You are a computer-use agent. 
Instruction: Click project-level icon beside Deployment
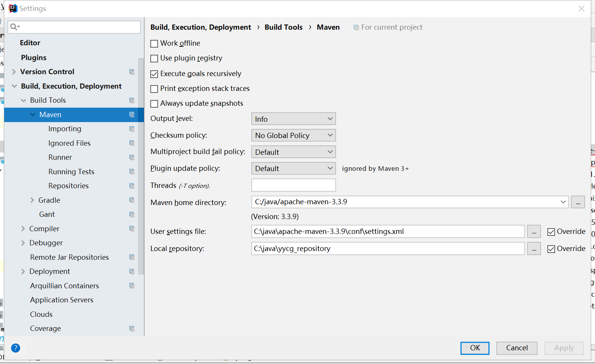[132, 272]
